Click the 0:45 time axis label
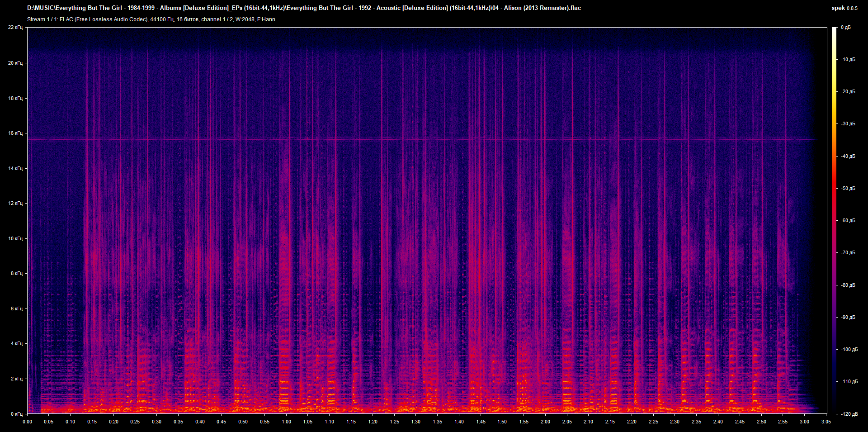Screen dimensions: 868x432 click(x=222, y=422)
